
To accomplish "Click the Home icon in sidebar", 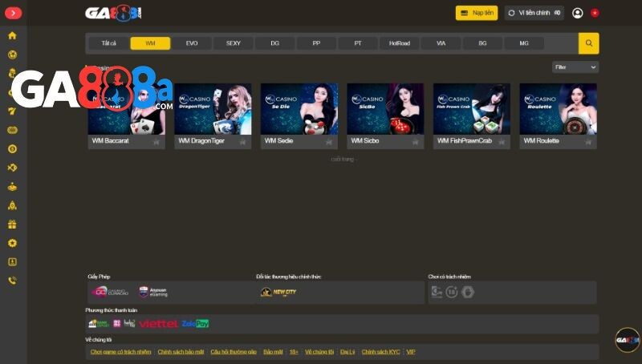I will click(x=12, y=36).
